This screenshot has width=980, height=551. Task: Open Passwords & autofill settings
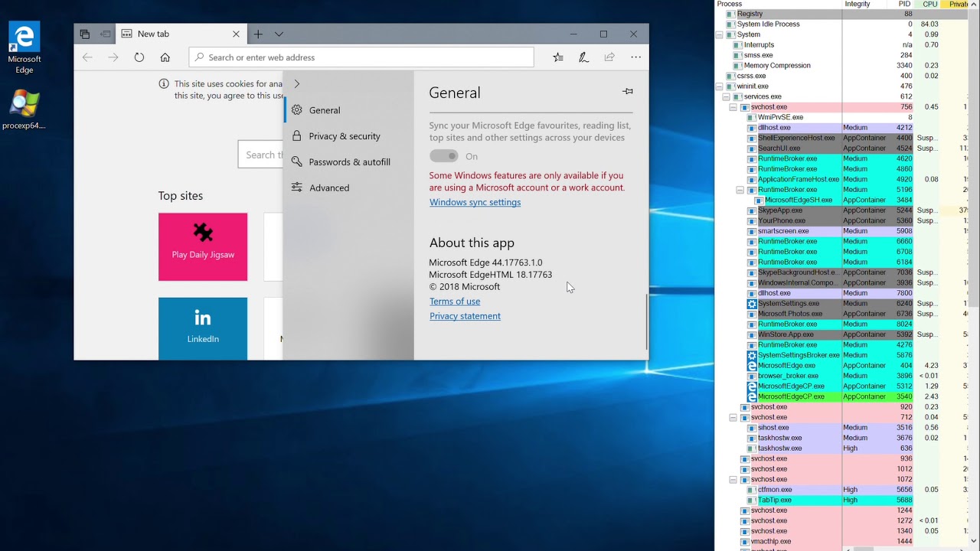(348, 162)
